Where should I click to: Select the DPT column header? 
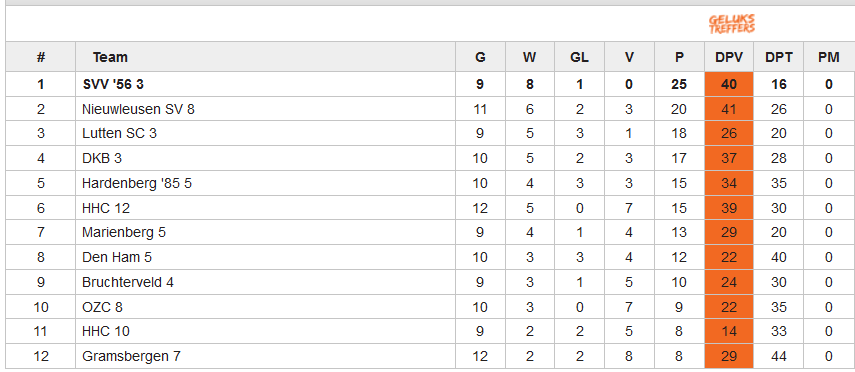[779, 57]
